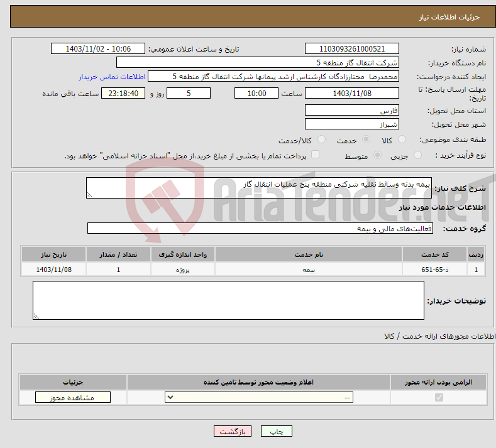Click the جزئیات اطلاعات نیاز page title
This screenshot has width=496, height=448.
coord(449,17)
